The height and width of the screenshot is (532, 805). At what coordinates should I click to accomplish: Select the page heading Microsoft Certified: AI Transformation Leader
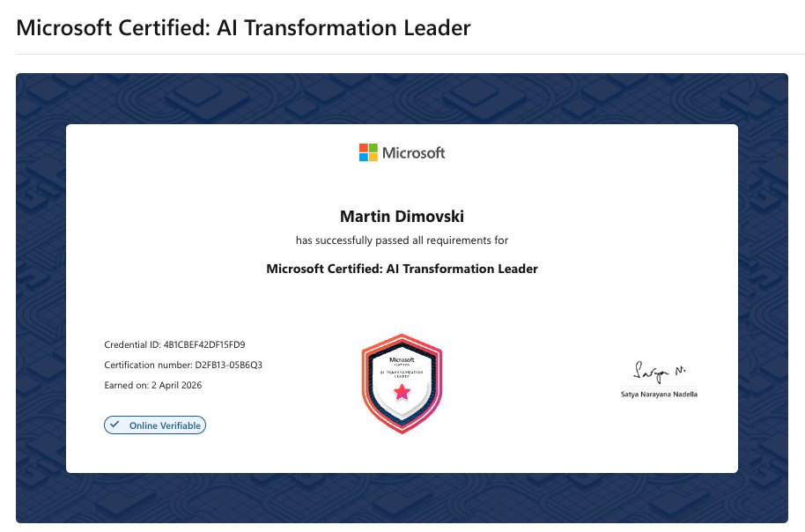point(243,27)
